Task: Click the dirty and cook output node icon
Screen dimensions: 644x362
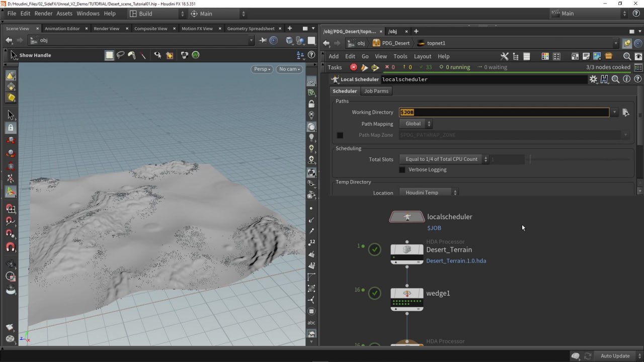Action: [365, 67]
